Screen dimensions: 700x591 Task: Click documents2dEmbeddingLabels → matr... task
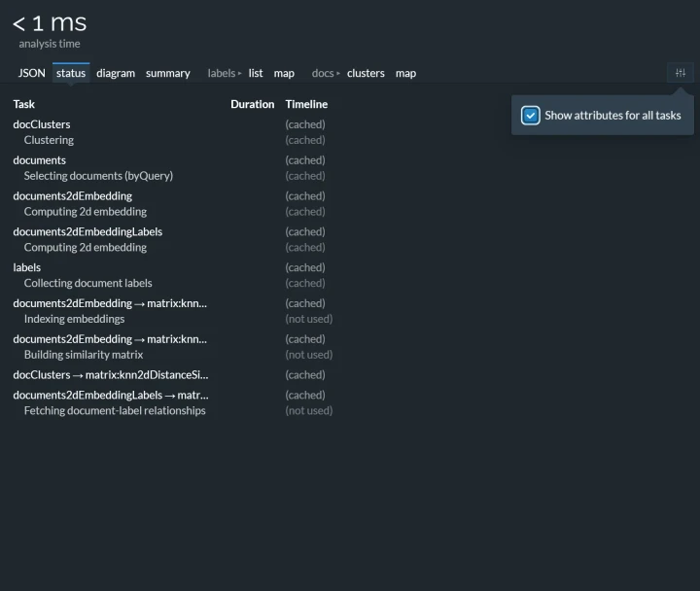click(x=111, y=395)
